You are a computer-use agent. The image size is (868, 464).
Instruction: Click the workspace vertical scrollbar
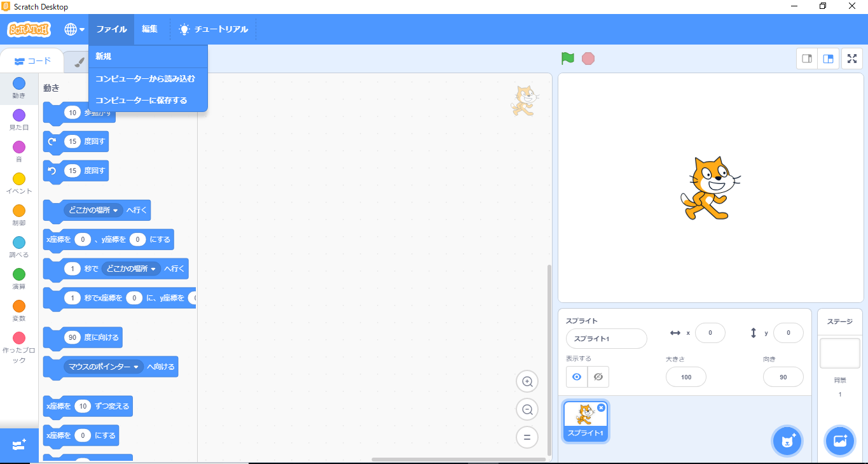point(549,360)
